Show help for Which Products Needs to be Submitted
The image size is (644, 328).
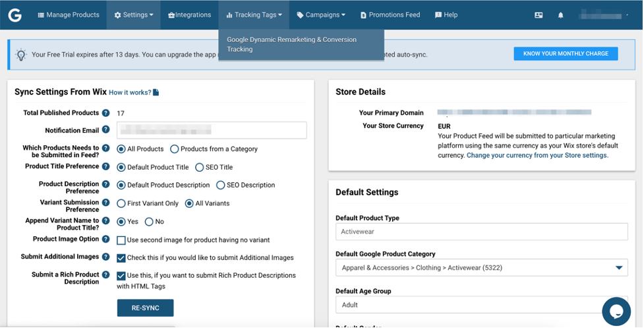(x=106, y=148)
